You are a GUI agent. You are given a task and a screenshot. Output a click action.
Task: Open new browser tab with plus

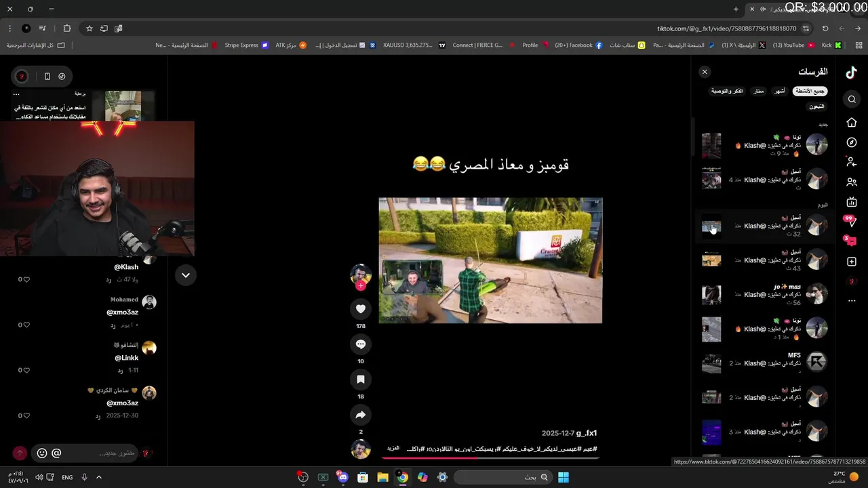tap(736, 9)
